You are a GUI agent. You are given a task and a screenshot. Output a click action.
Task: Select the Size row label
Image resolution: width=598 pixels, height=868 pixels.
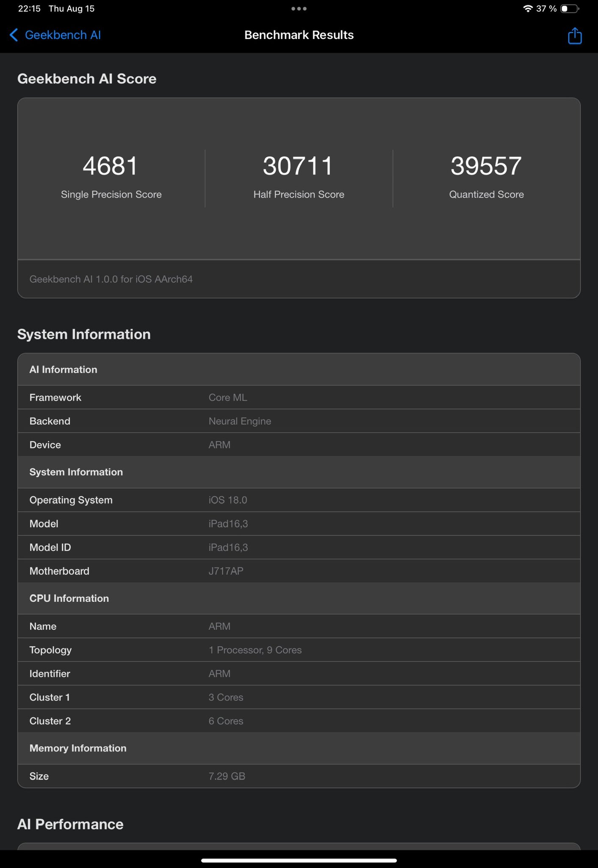coord(39,776)
